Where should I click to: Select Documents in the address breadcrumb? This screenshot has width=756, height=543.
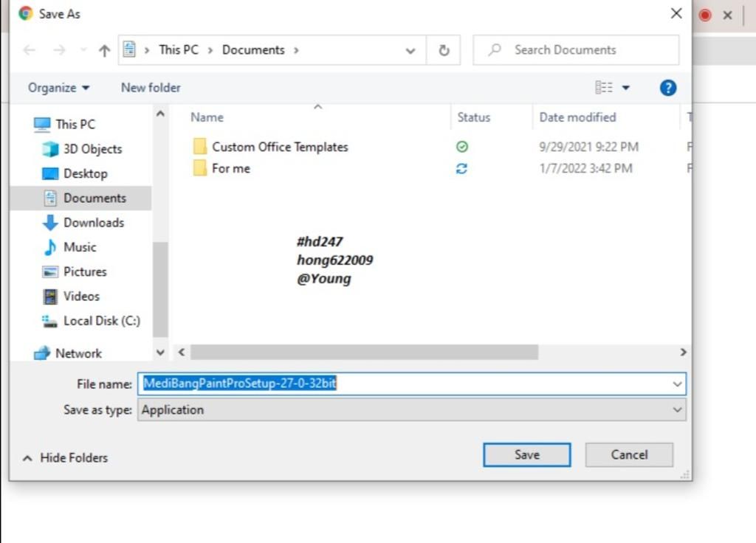pos(253,49)
